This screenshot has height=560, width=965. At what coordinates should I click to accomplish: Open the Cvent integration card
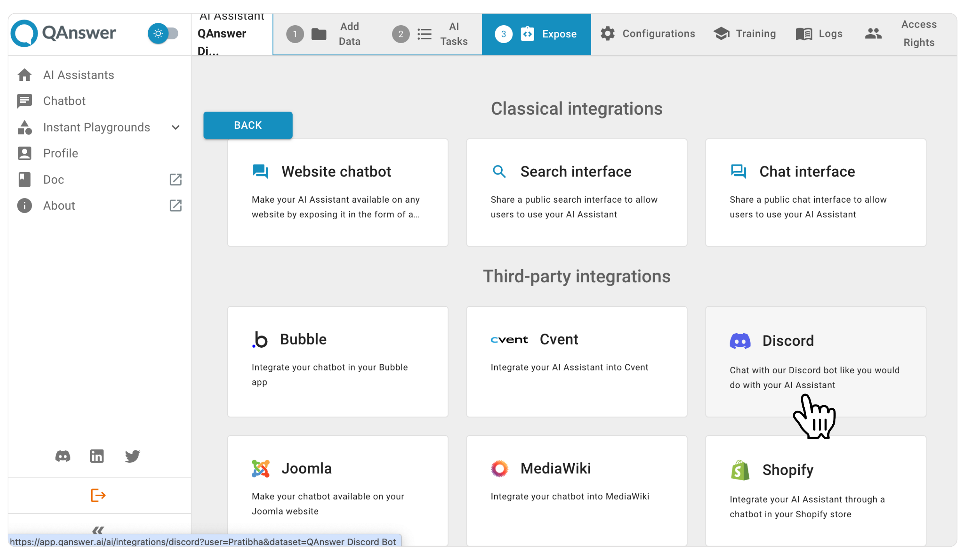pos(577,362)
